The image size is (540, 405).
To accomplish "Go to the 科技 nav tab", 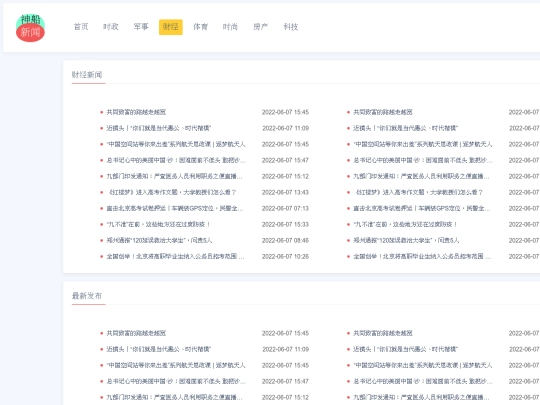I will pyautogui.click(x=290, y=27).
